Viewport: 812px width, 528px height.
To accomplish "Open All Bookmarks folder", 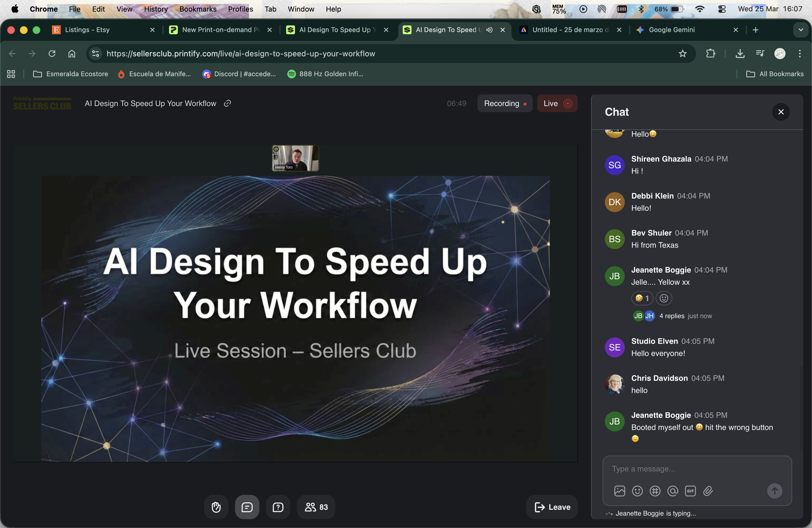I will 775,74.
